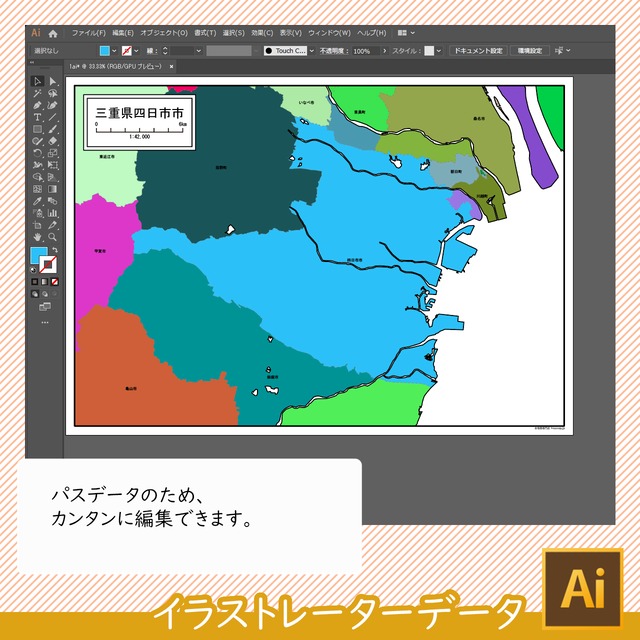Select the Blend tool
Image resolution: width=640 pixels, height=640 pixels.
(53, 201)
